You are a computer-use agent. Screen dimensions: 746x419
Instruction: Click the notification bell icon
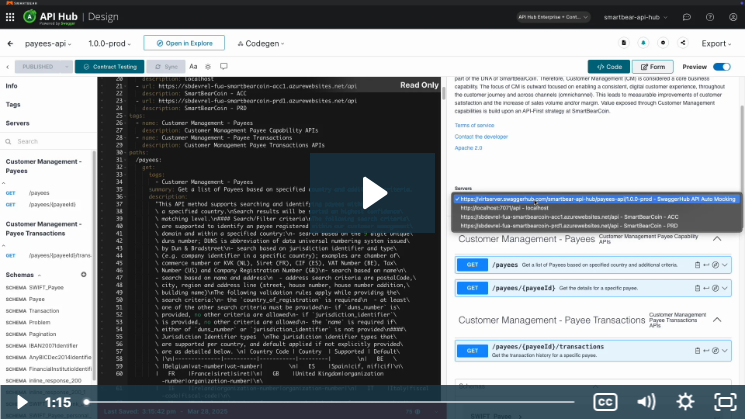tap(643, 43)
